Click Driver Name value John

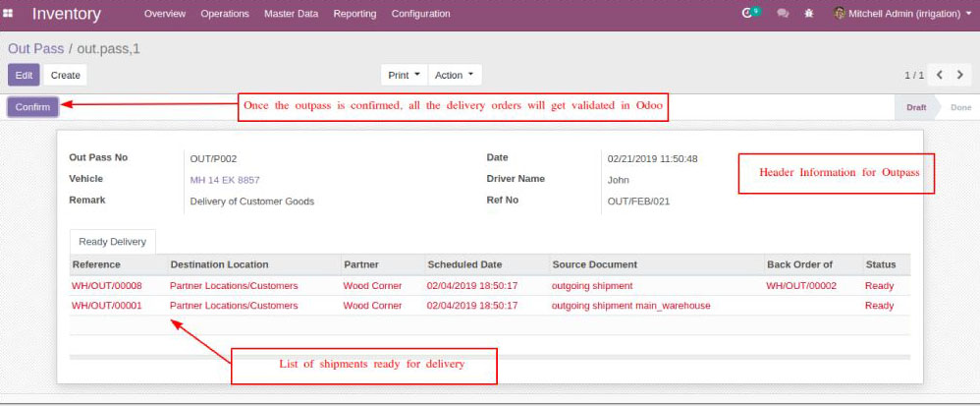coord(618,180)
